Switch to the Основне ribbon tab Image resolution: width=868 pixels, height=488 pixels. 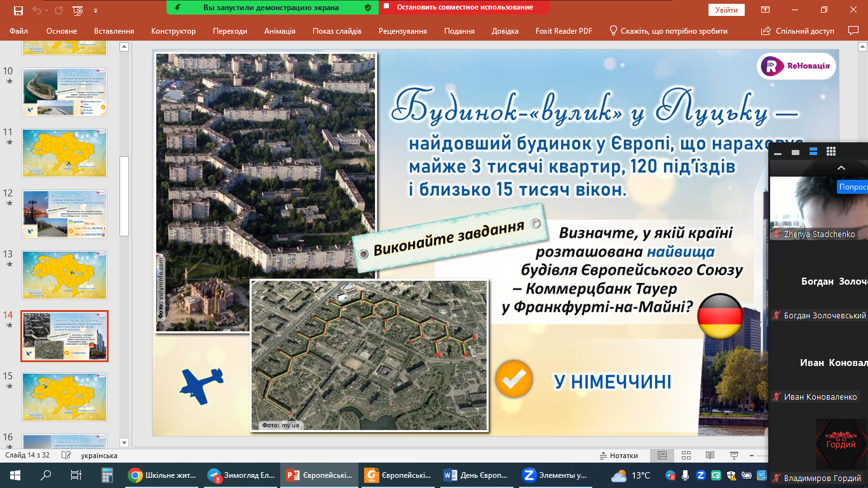pyautogui.click(x=62, y=30)
